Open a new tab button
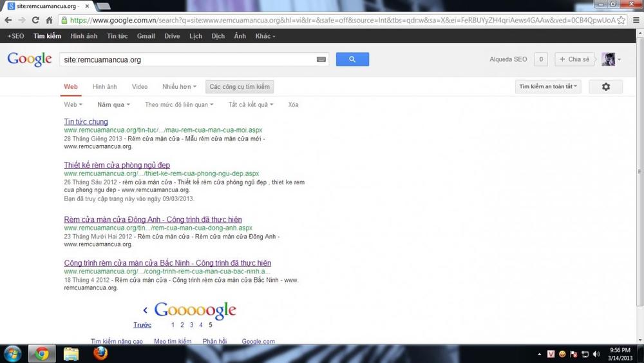Viewport: 644px width, 363px height. pos(102,6)
